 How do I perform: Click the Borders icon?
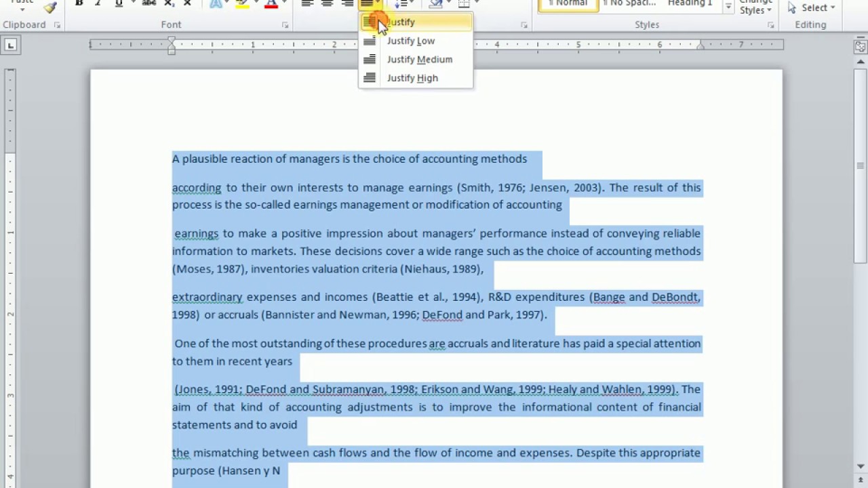464,3
